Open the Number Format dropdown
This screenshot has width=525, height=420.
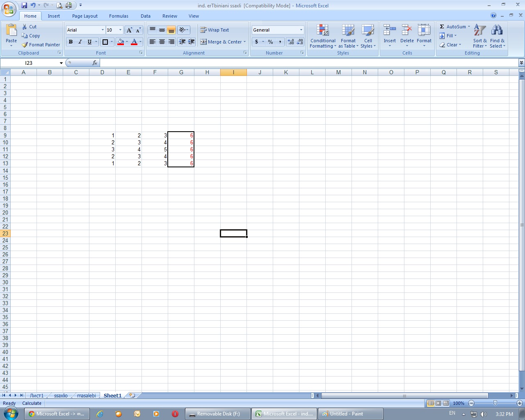coord(301,30)
